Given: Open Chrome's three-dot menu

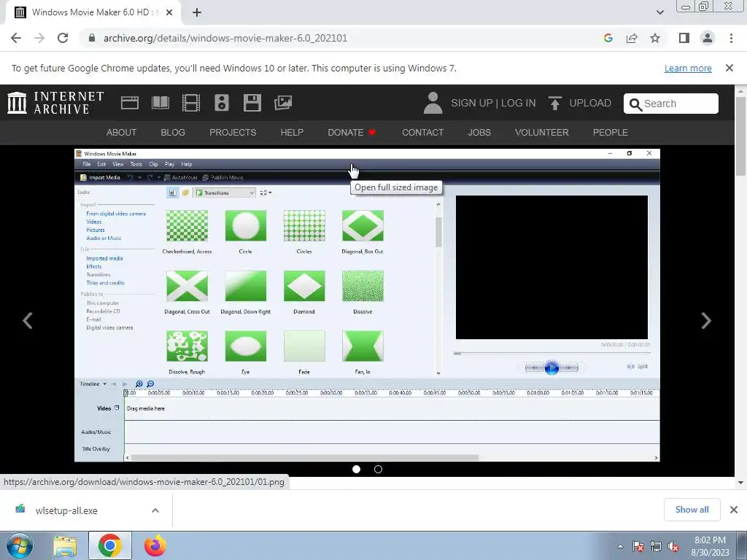Looking at the screenshot, I should point(731,38).
